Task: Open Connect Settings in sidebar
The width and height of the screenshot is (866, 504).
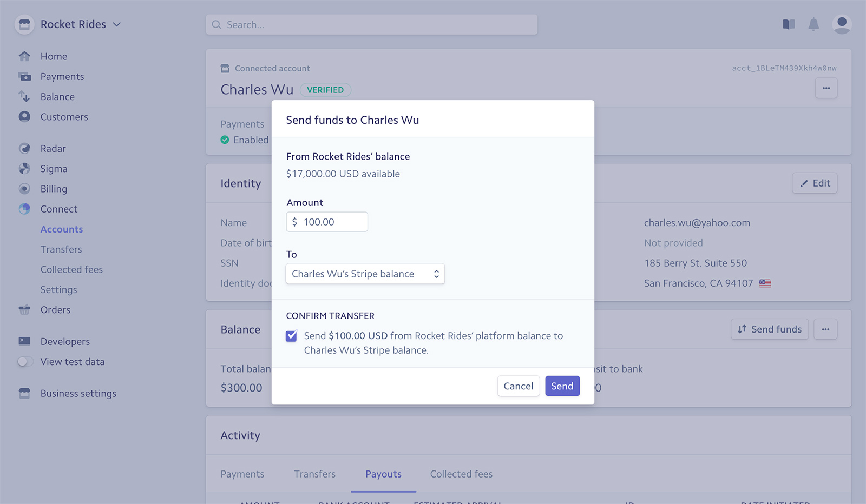Action: coord(58,290)
